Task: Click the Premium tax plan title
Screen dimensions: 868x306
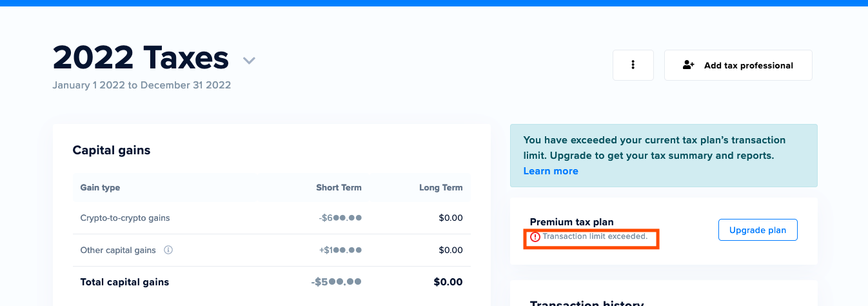Action: [x=572, y=222]
